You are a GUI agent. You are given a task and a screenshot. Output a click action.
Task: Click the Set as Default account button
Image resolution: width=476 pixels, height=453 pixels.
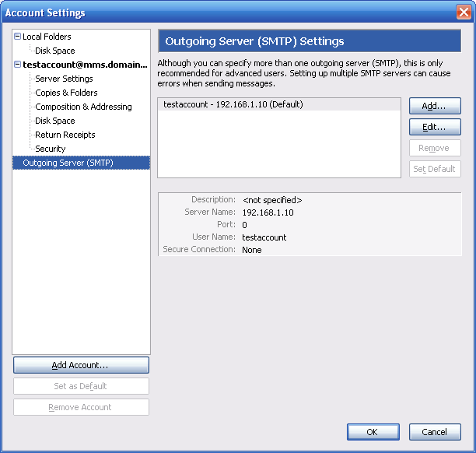pos(81,386)
